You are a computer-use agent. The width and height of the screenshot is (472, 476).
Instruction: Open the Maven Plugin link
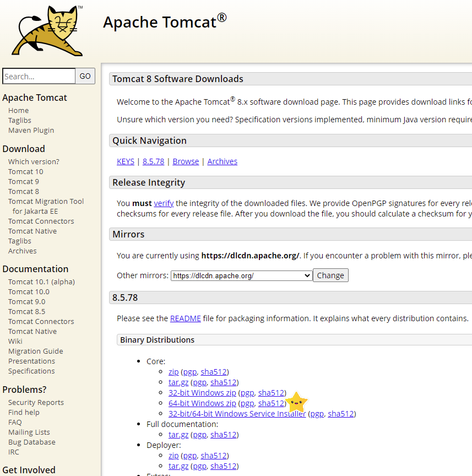(x=31, y=131)
